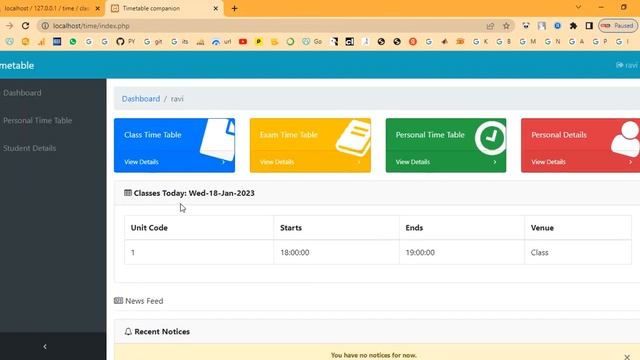Screen dimensions: 640x360
Task: Click the bell icon beside Recent Notices
Action: pos(128,331)
